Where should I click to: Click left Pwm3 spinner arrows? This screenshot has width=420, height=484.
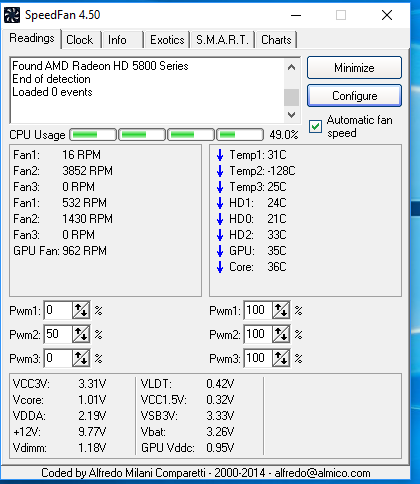pos(81,358)
